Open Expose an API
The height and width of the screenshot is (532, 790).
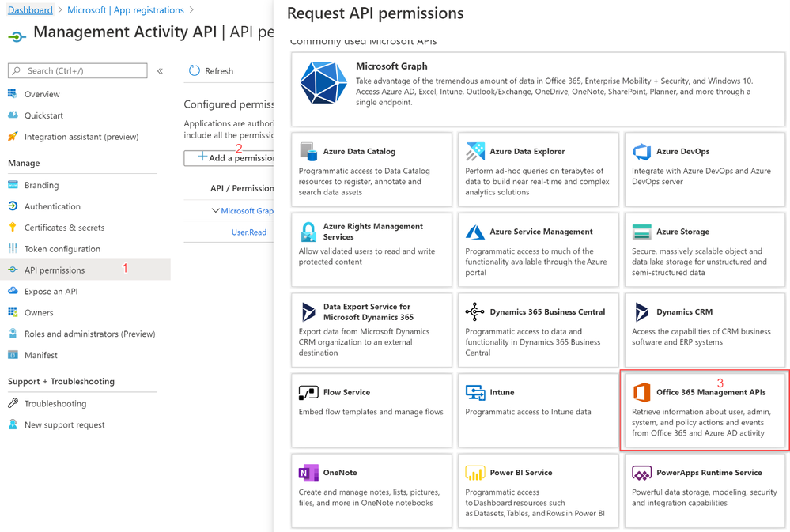point(51,291)
